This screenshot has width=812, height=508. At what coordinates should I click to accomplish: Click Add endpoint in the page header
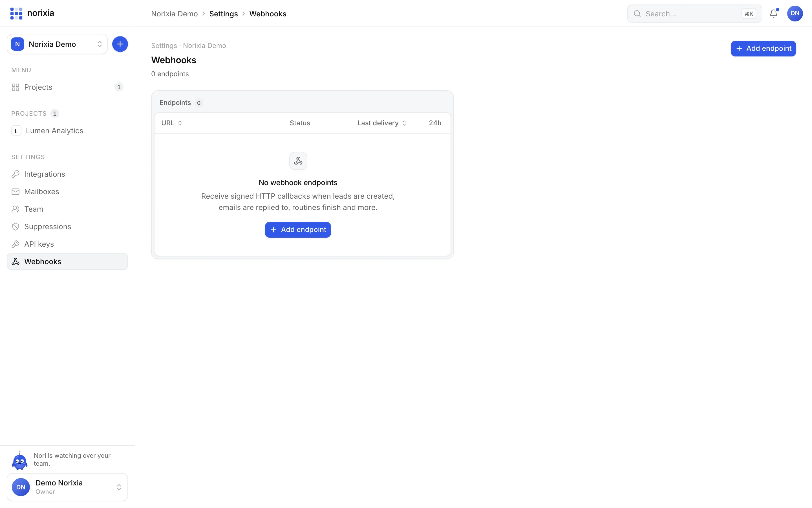pyautogui.click(x=763, y=48)
